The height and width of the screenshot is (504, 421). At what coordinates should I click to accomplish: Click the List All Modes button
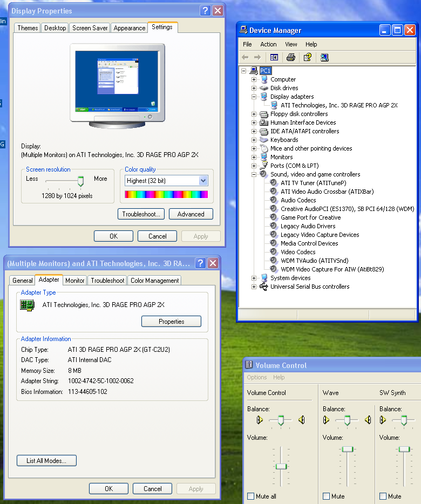point(46,461)
